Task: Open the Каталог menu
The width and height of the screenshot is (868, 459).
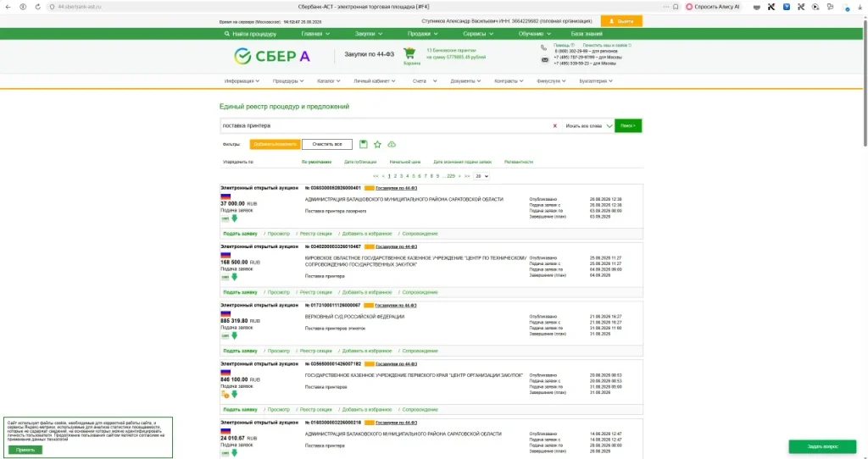Action: coord(329,81)
